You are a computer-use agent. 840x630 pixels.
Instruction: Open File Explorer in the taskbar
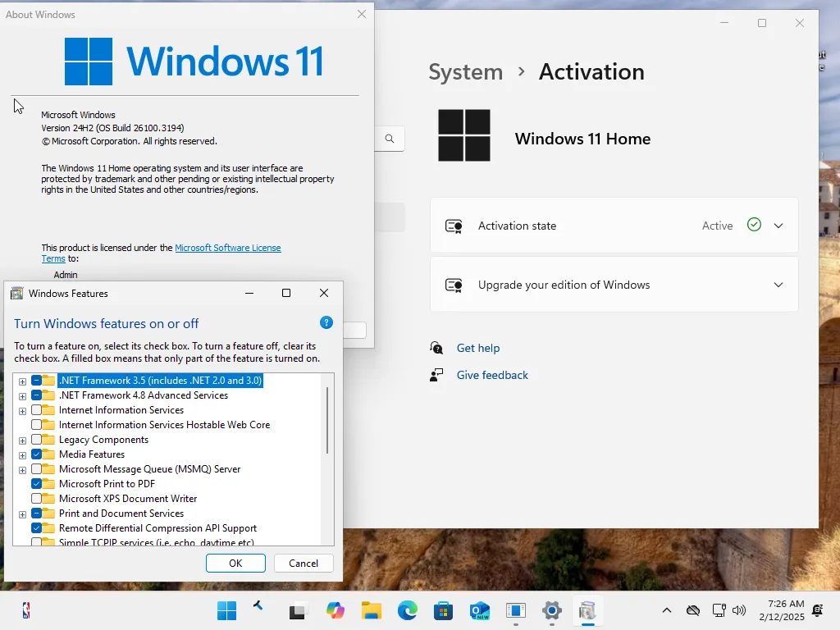pyautogui.click(x=372, y=610)
